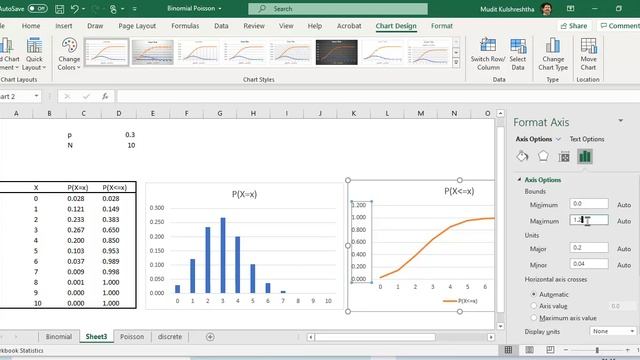
Task: Click P(X<=x) chart title
Action: tap(459, 191)
